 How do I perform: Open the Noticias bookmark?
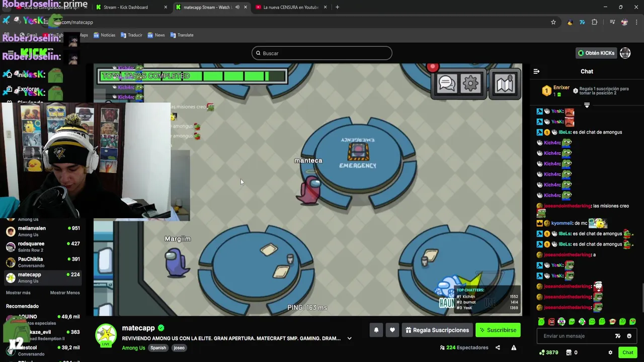click(104, 35)
